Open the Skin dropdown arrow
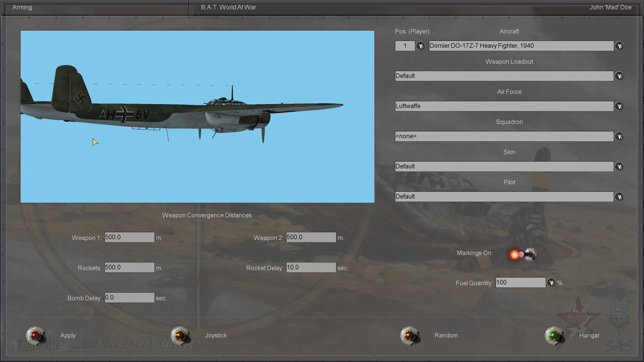Image resolution: width=644 pixels, height=362 pixels. click(x=619, y=166)
